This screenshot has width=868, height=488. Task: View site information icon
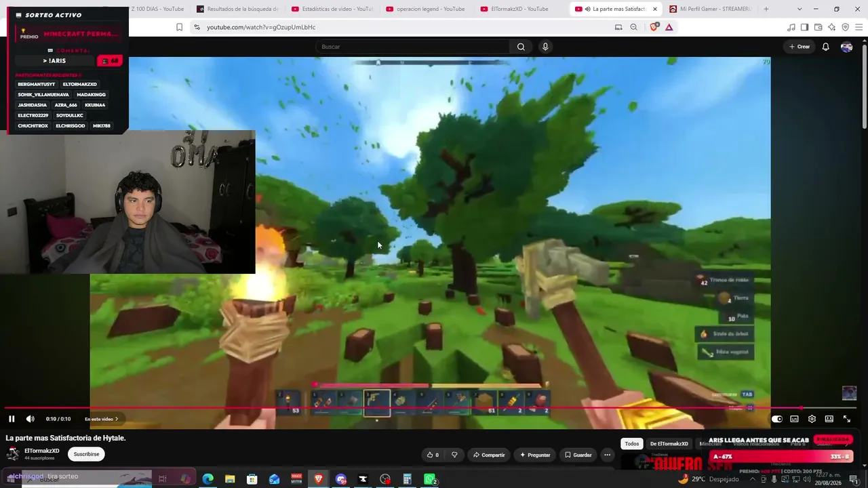197,27
